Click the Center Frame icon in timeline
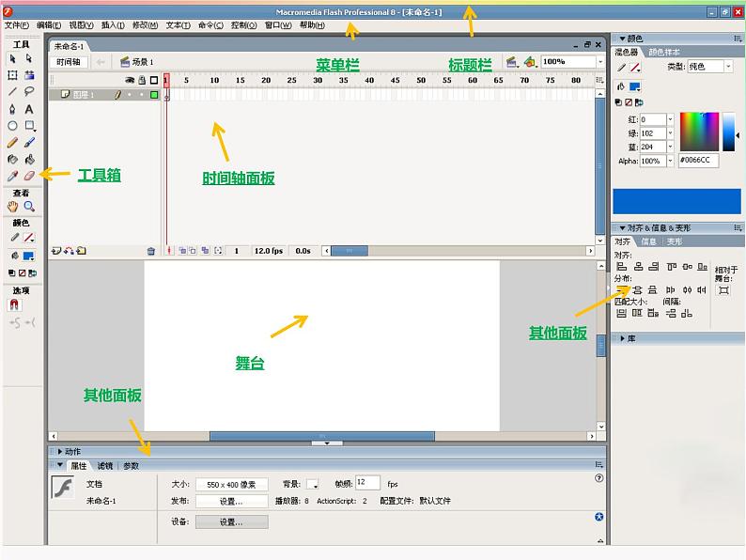The image size is (746, 560). 168,251
